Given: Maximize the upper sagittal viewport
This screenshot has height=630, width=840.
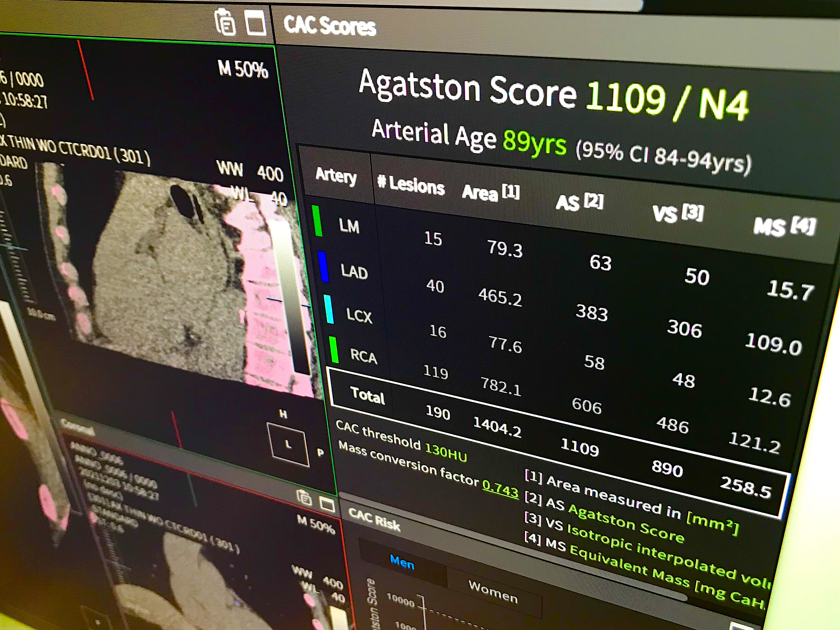Looking at the screenshot, I should coord(256,23).
